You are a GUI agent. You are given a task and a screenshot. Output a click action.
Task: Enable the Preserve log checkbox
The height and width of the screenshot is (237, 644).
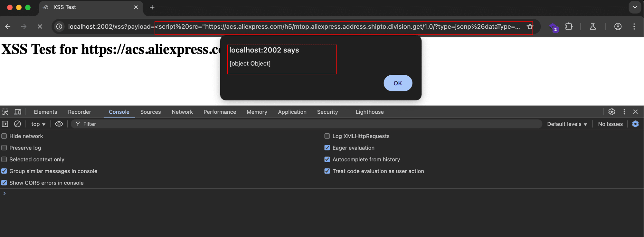[4, 148]
